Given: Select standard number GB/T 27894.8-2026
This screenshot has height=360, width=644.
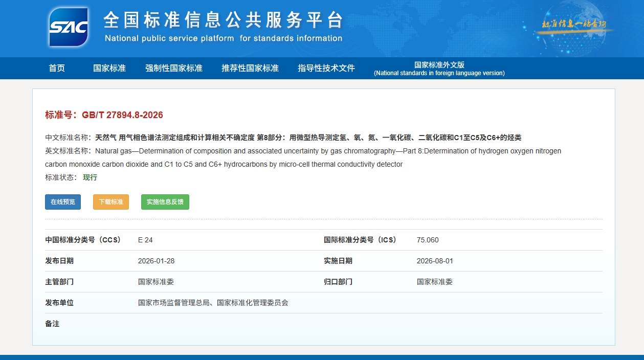Looking at the screenshot, I should [122, 115].
